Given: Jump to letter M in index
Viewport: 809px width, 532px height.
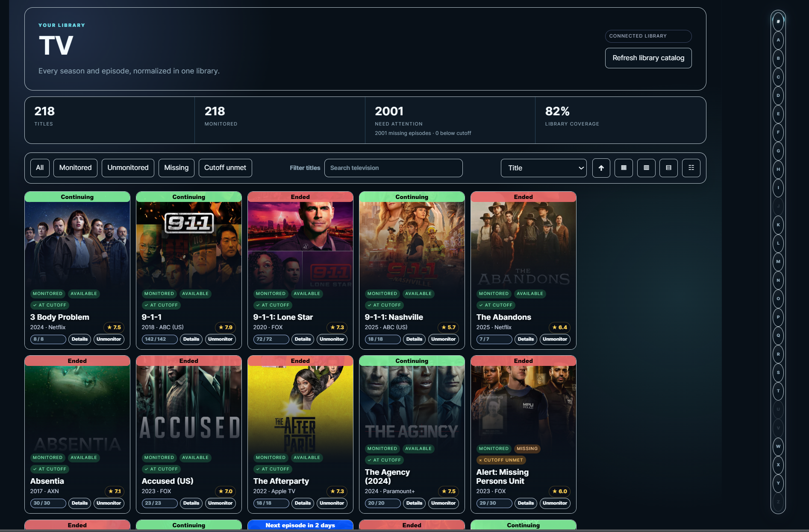Looking at the screenshot, I should point(778,261).
